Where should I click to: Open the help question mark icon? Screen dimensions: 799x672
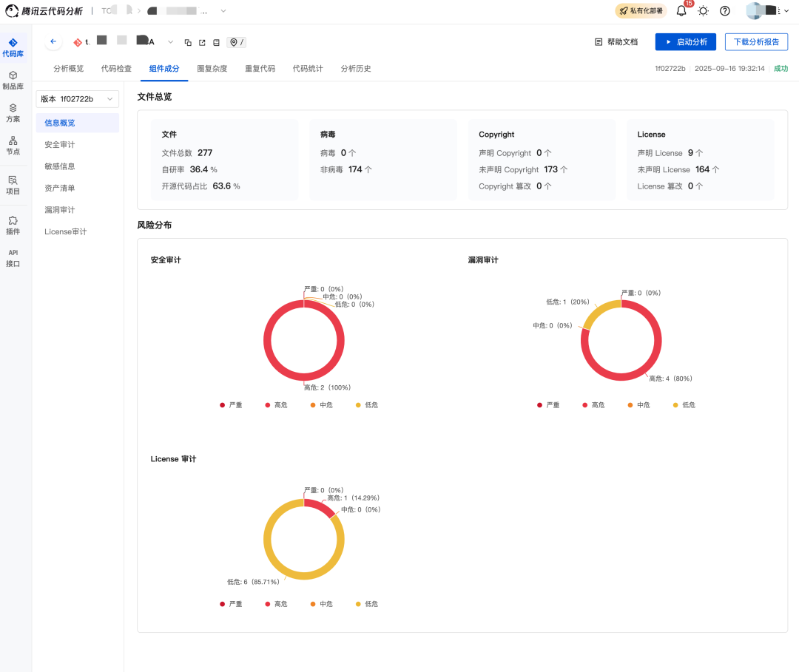point(725,10)
